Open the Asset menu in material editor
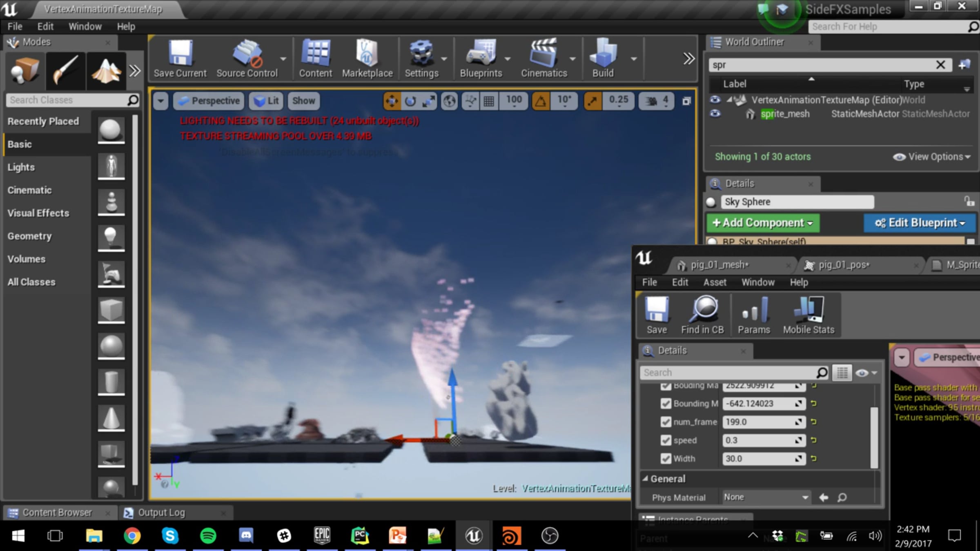 point(715,282)
